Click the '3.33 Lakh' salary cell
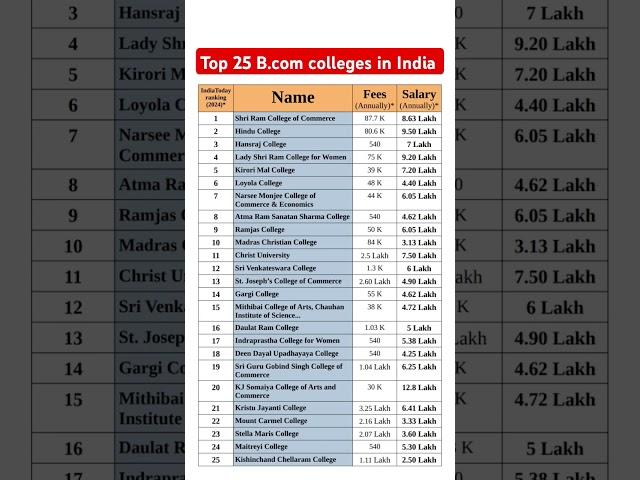Viewport: 640px width, 480px height. pos(419,421)
